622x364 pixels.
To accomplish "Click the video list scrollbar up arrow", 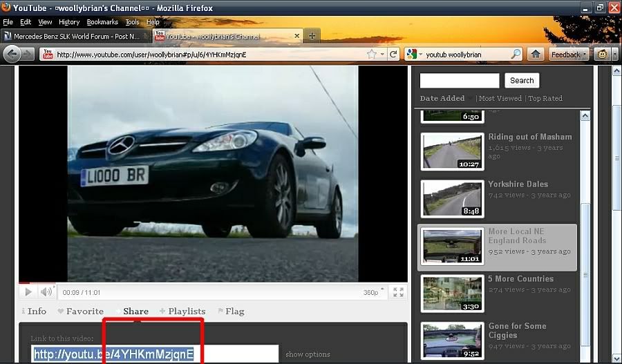I will tap(585, 116).
